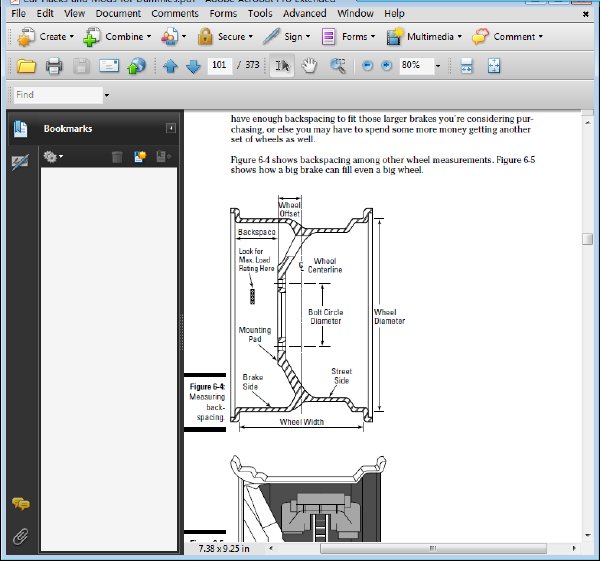Open the Window menu
The width and height of the screenshot is (600, 561).
pos(355,13)
